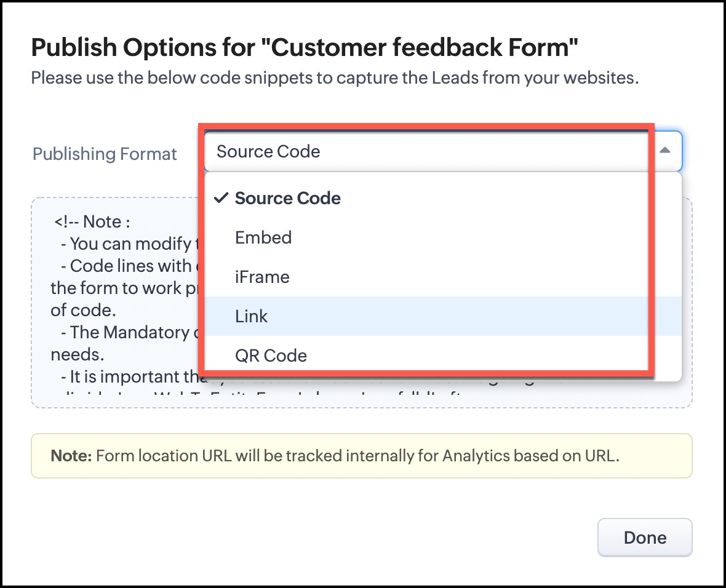Click the bold "Note:" text
Image resolution: width=726 pixels, height=588 pixels.
[x=71, y=456]
